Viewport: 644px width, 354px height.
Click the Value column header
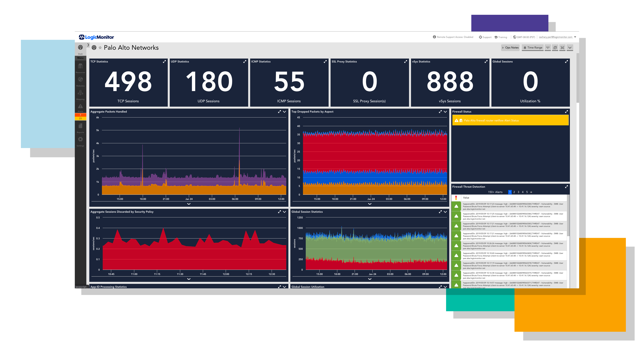point(466,198)
